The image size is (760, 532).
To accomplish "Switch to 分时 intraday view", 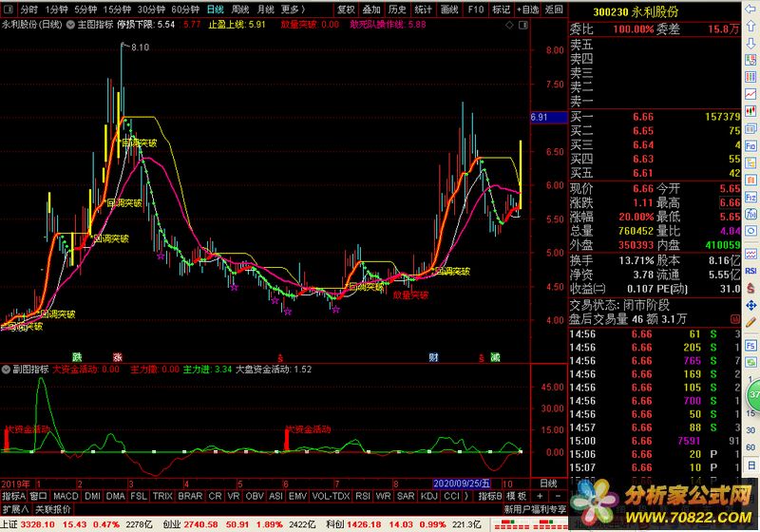I will click(29, 9).
